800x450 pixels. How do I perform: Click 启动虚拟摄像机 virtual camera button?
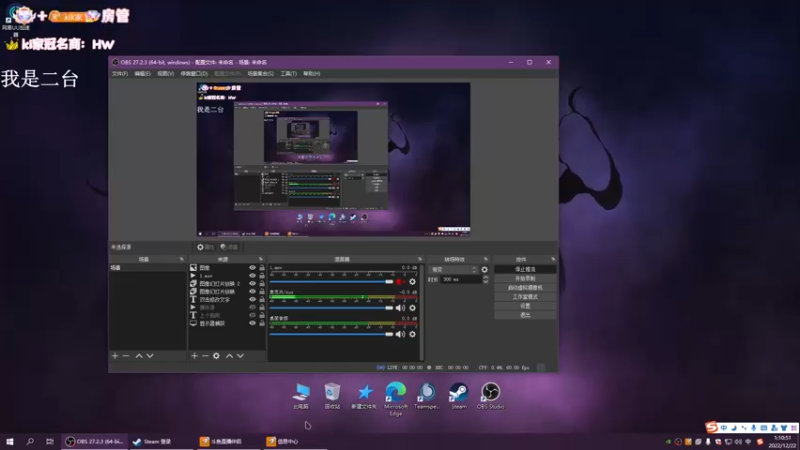pos(525,288)
